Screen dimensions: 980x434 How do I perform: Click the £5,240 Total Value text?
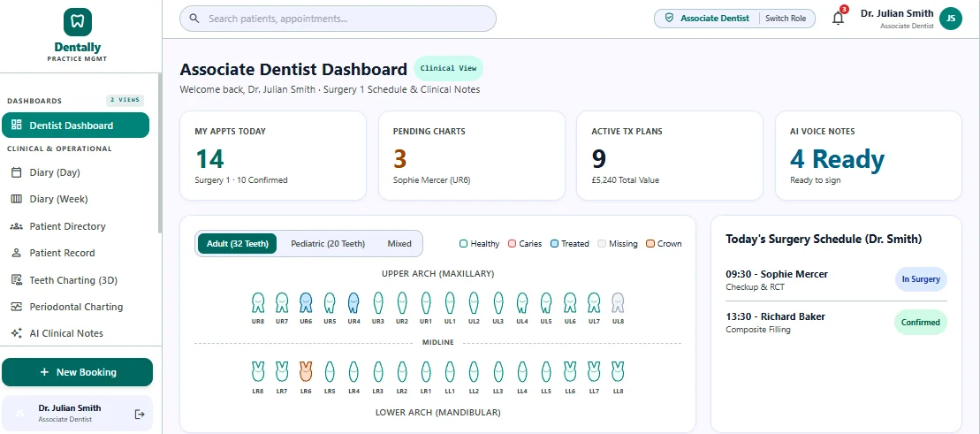point(625,180)
